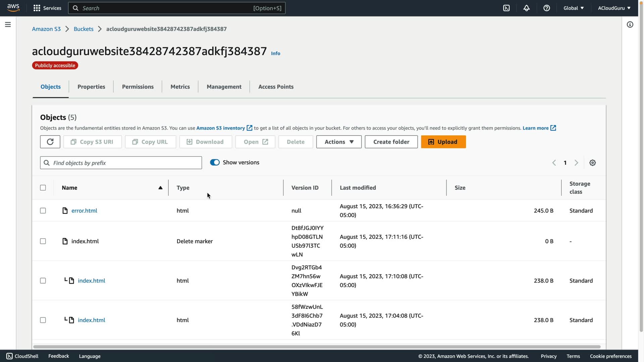Select all objects with header checkbox
The height and width of the screenshot is (362, 644).
(43, 188)
